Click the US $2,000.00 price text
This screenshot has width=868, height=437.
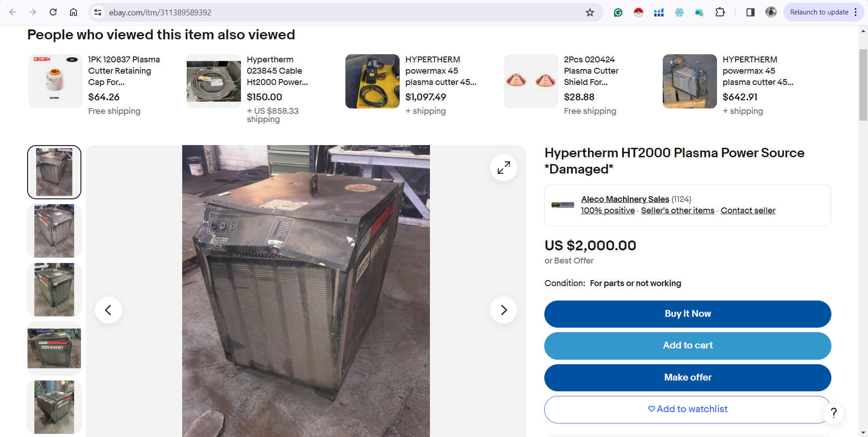tap(590, 245)
